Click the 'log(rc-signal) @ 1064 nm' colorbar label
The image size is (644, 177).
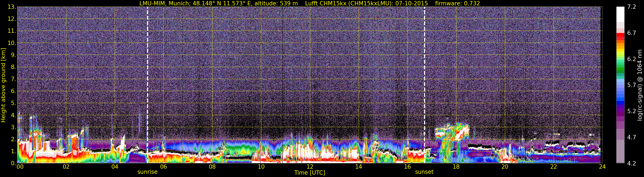[x=640, y=85]
